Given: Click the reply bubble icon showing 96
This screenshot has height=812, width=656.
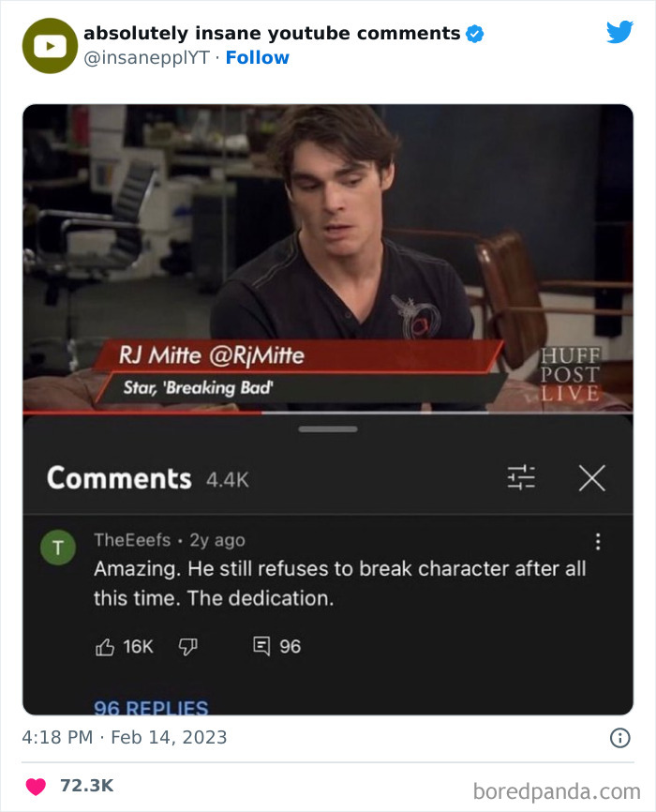Looking at the screenshot, I should [x=261, y=646].
